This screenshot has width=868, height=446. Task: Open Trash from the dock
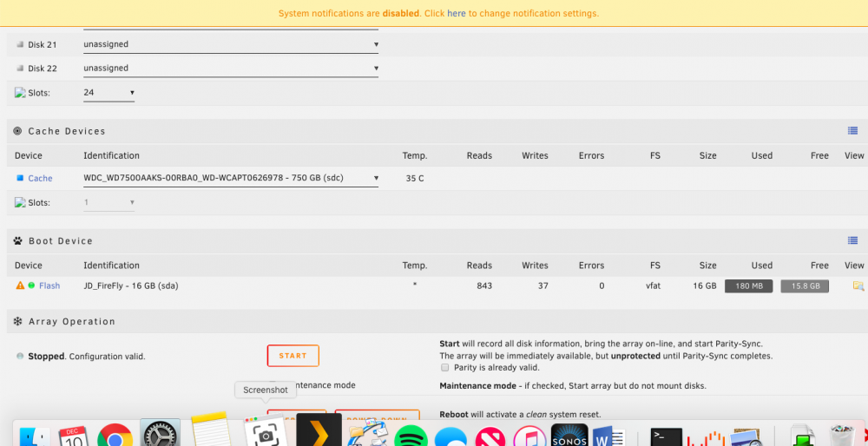point(845,436)
